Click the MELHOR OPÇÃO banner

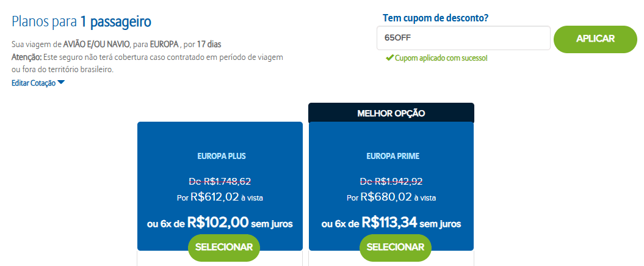point(391,113)
